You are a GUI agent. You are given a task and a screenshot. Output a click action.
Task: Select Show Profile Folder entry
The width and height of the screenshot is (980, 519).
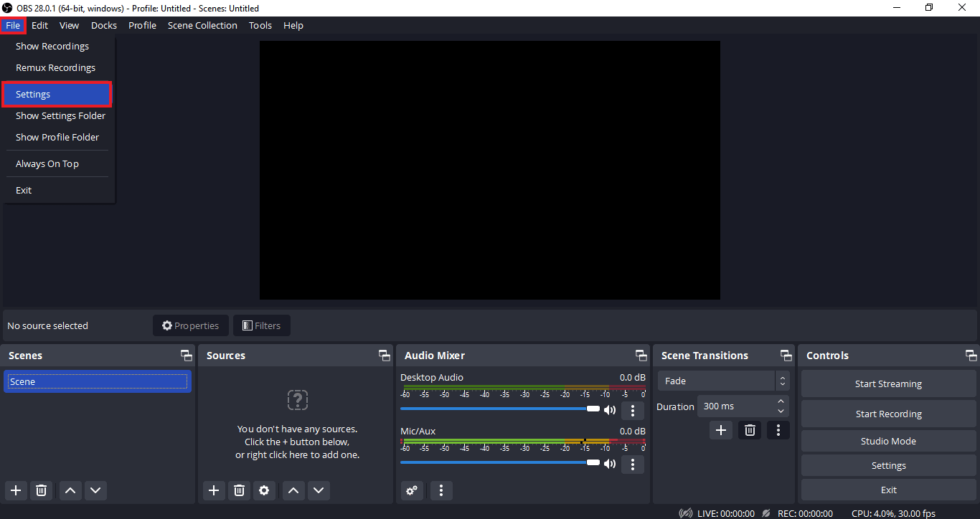(57, 137)
